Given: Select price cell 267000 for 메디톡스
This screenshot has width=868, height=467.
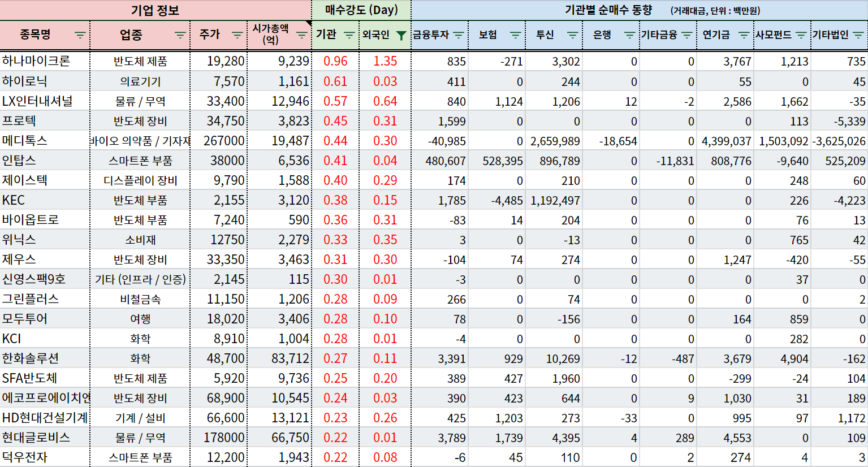Looking at the screenshot, I should tap(219, 141).
